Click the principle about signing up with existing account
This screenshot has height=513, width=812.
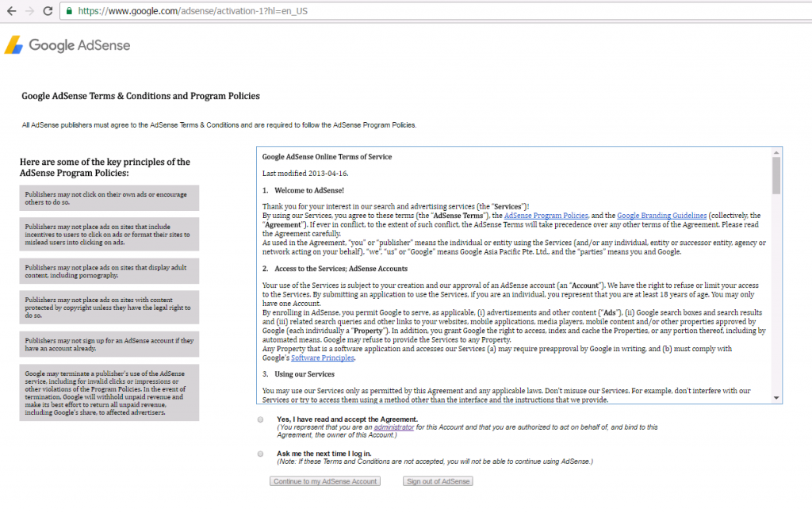pos(109,344)
